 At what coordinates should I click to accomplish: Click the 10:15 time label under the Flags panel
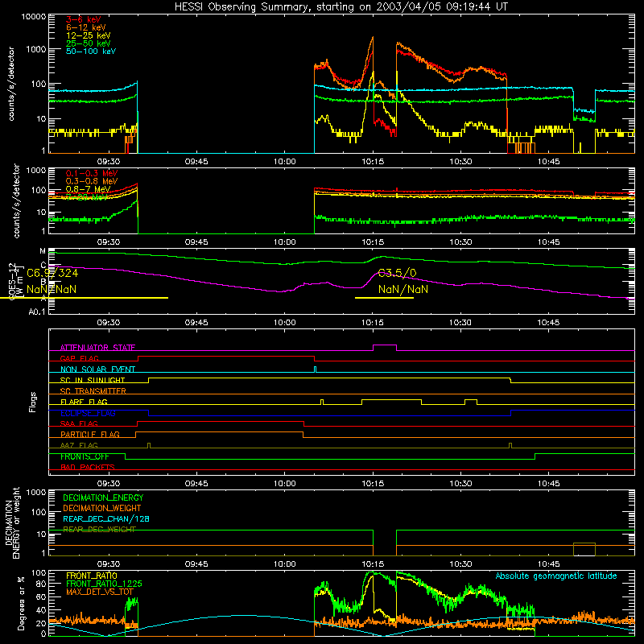click(x=373, y=484)
